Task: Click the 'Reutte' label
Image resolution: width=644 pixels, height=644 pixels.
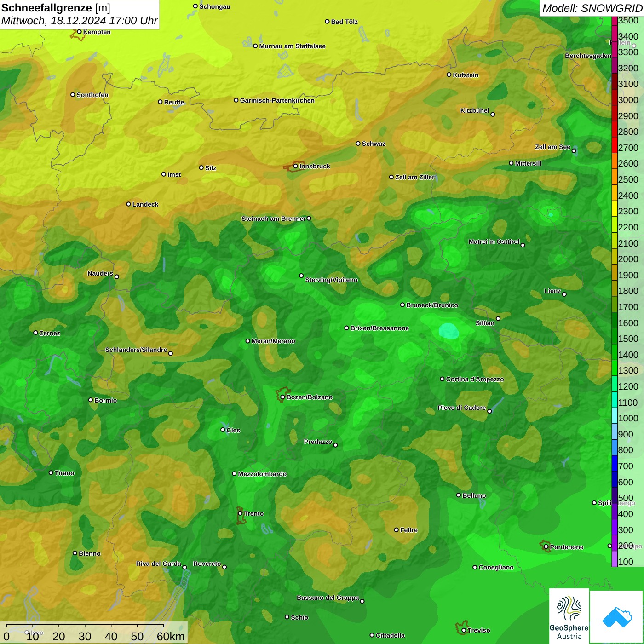Action: [174, 102]
